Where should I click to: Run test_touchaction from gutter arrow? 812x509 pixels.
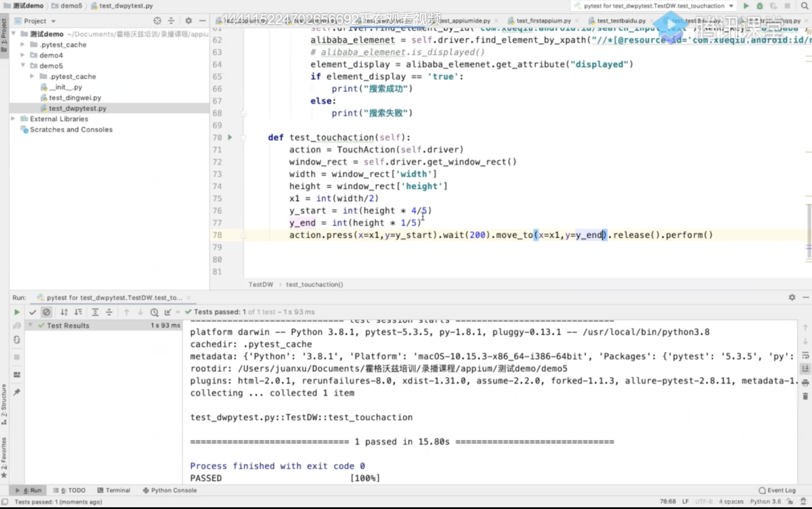(230, 138)
